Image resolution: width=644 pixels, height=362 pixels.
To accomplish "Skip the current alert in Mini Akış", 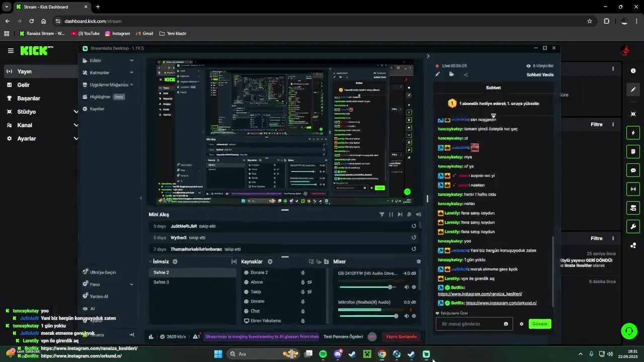I will [x=400, y=214].
